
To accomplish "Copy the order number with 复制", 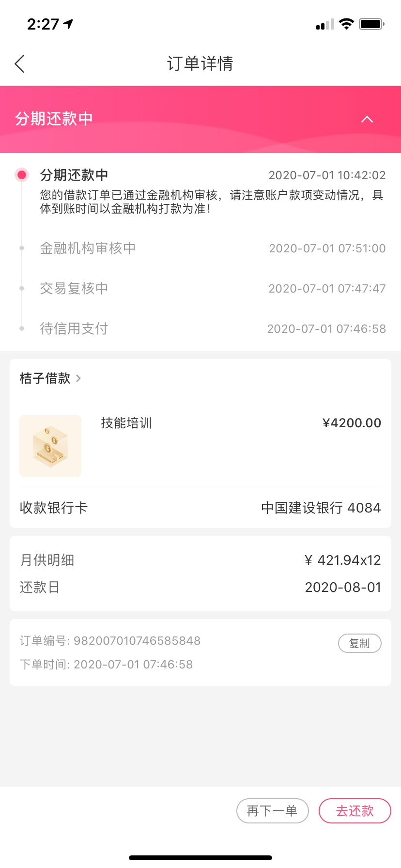I will pyautogui.click(x=359, y=643).
